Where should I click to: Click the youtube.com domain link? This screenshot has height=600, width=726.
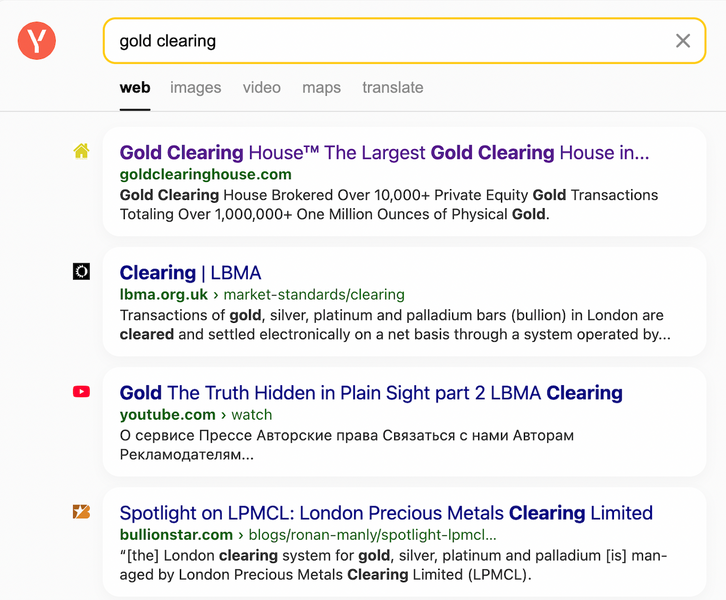pos(167,414)
